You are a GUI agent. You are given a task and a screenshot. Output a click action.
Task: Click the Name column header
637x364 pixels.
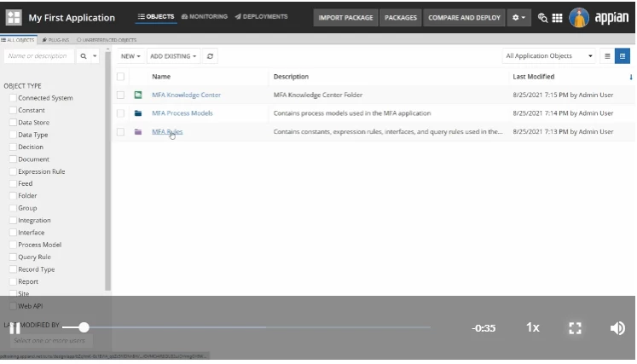[161, 77]
